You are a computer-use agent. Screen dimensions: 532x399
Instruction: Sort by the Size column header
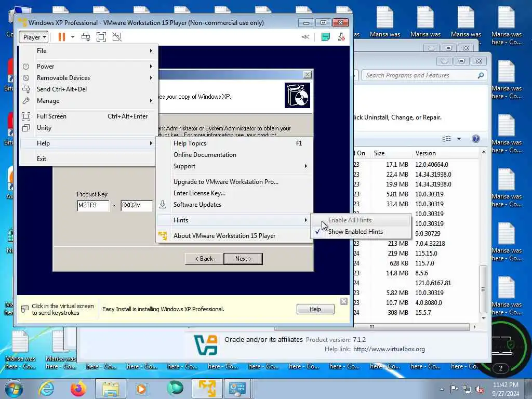(393, 153)
